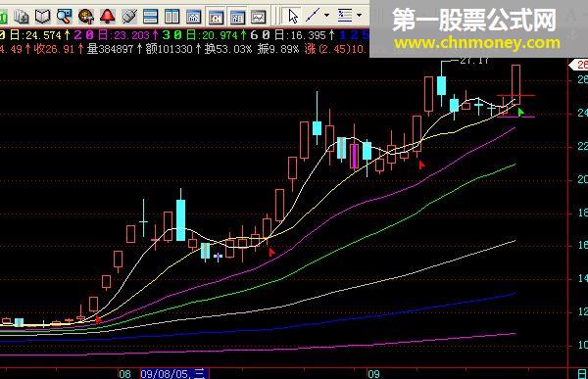This screenshot has width=588, height=379.
Task: Expand the percent lines dropdown arrow
Action: [360, 16]
